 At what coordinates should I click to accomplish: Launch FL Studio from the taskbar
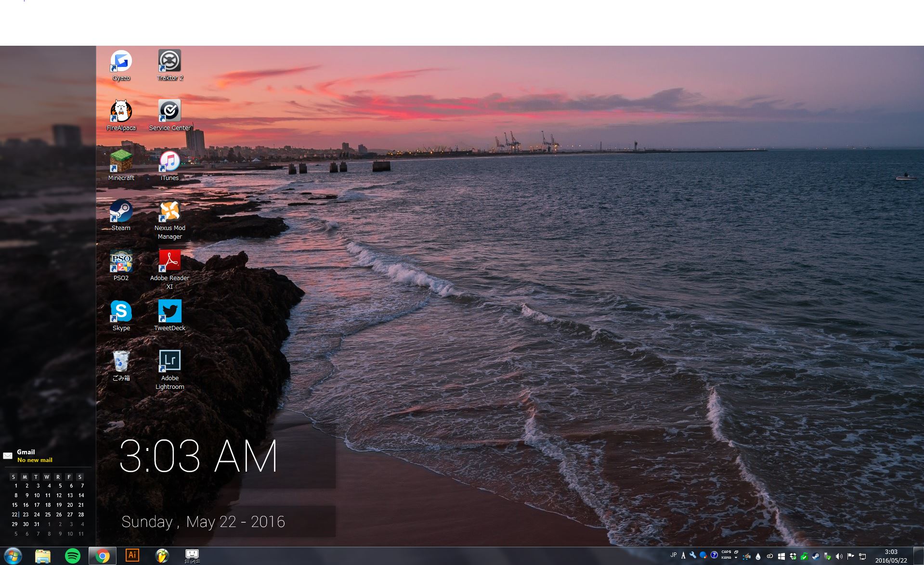(x=162, y=556)
